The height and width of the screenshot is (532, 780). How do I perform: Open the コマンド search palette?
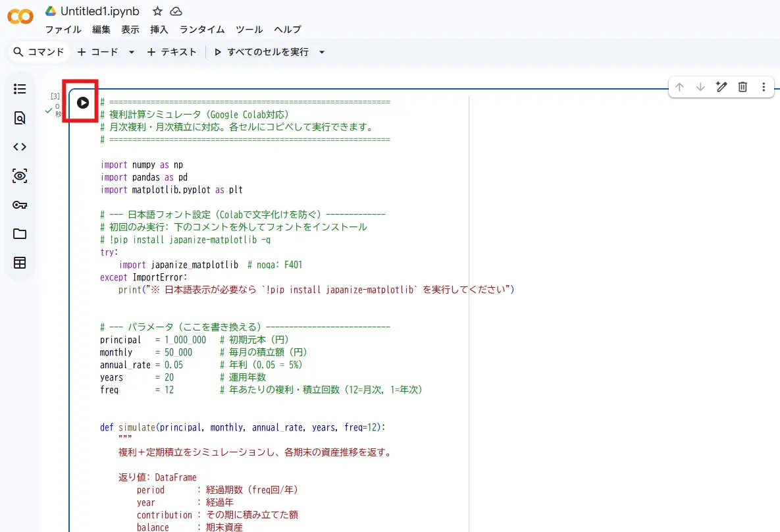click(x=39, y=52)
